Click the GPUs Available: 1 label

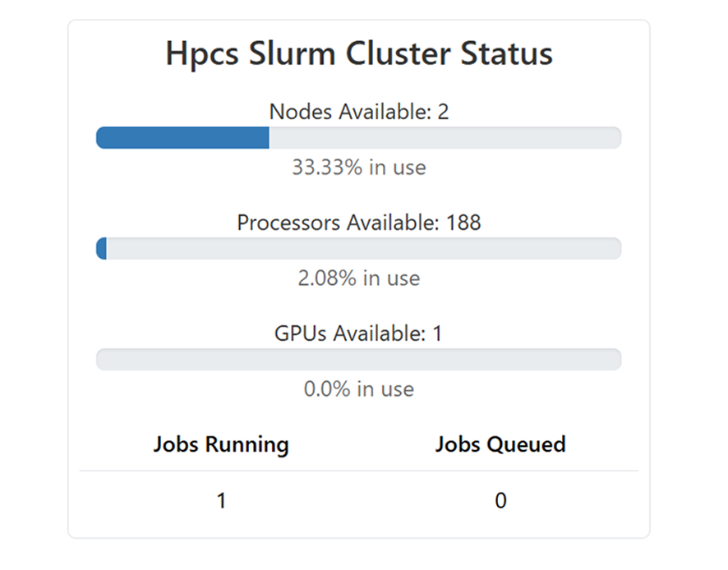pyautogui.click(x=359, y=333)
